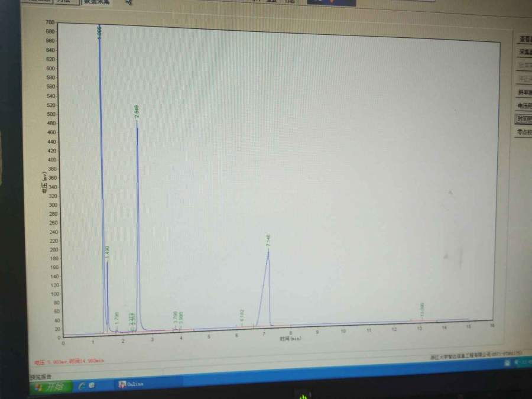532x399 pixels.
Task: Click the 电压(mv) y-axis label
Action: [44, 183]
